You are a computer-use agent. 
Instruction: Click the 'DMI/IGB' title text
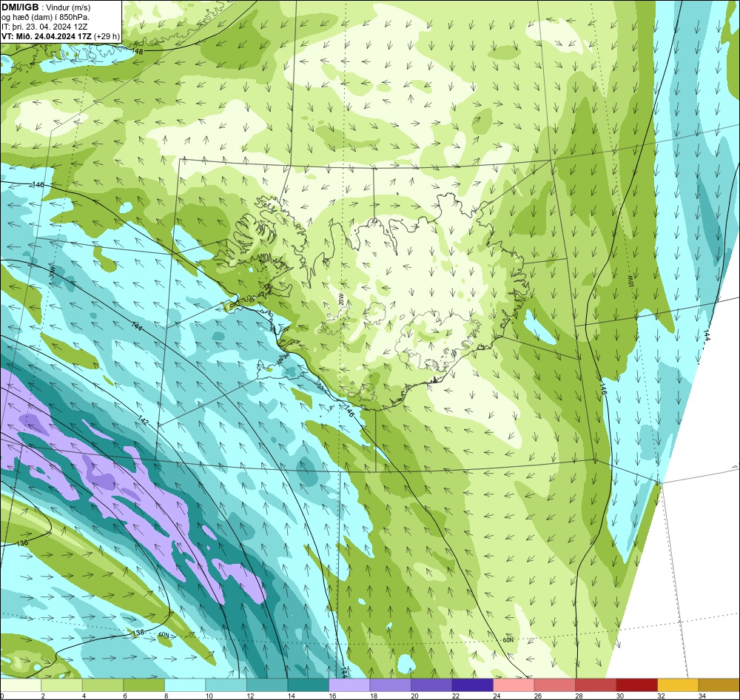pos(20,7)
